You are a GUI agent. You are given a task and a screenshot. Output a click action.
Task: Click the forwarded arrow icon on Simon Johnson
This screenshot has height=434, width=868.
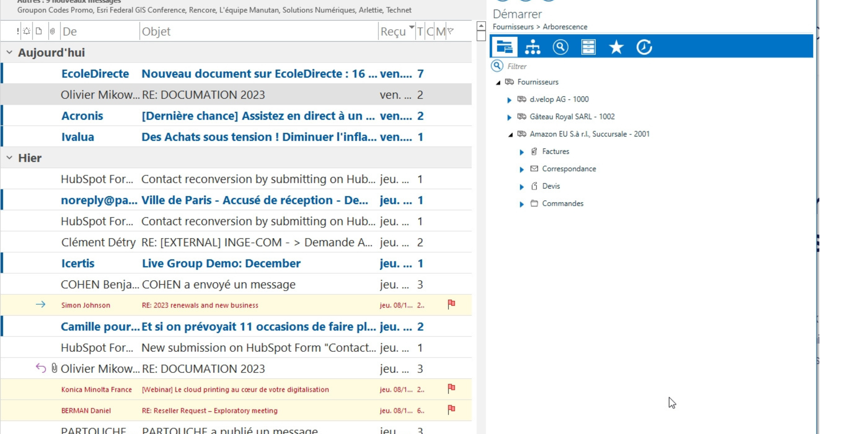click(40, 305)
